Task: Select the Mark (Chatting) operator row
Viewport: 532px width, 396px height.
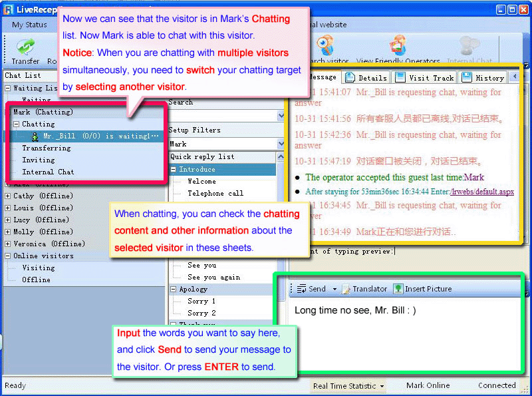Action: coord(43,112)
